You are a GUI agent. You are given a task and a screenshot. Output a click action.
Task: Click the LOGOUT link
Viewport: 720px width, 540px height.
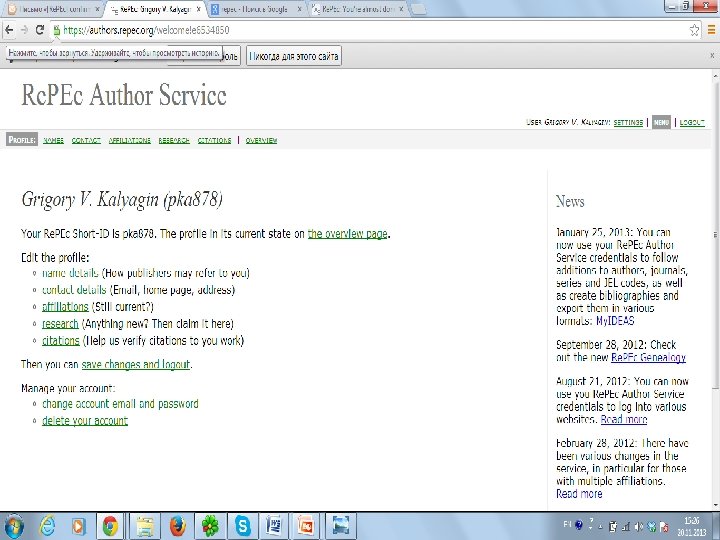(x=692, y=122)
